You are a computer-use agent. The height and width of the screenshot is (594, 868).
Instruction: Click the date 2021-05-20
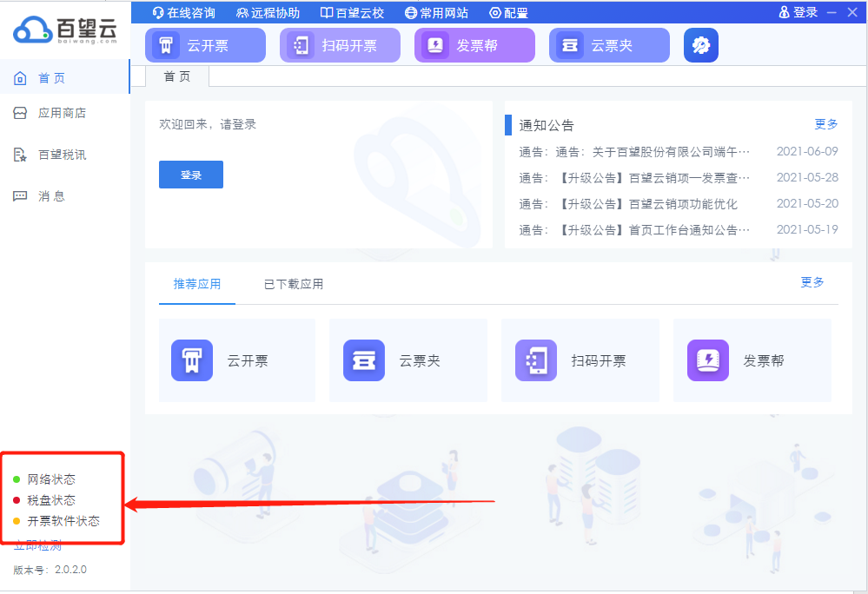tap(807, 203)
